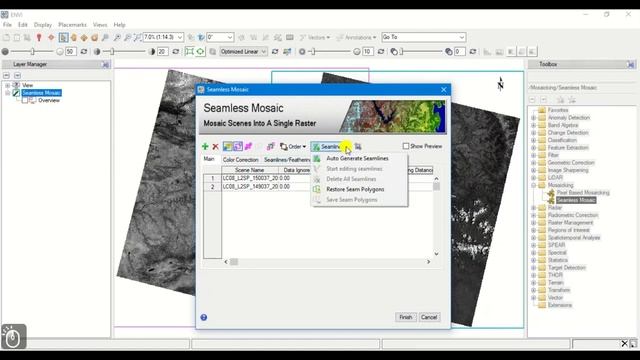The width and height of the screenshot is (640, 360).
Task: Click the pink recalculate footprints icon
Action: [x=248, y=146]
